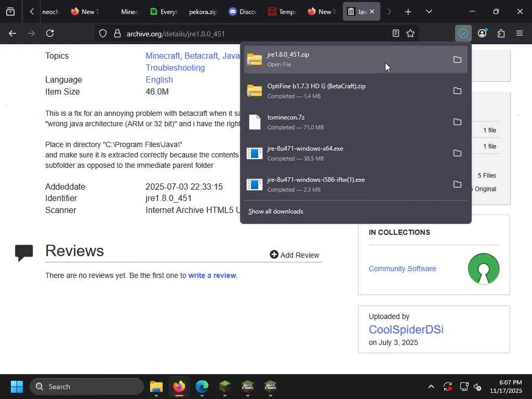
Task: Show jre-8u471-windows-x64.exe in folder
Action: 457,153
